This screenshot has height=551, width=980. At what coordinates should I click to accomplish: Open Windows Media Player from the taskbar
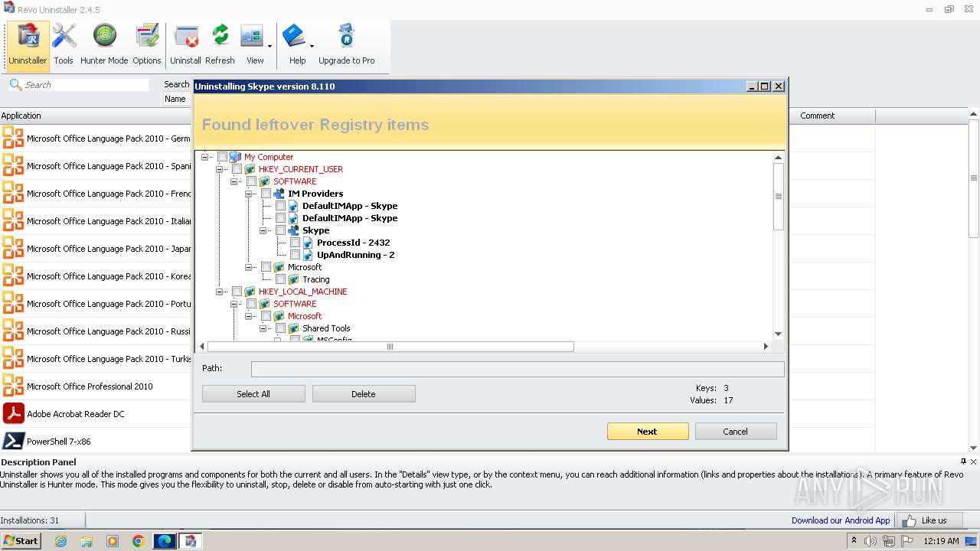click(113, 541)
